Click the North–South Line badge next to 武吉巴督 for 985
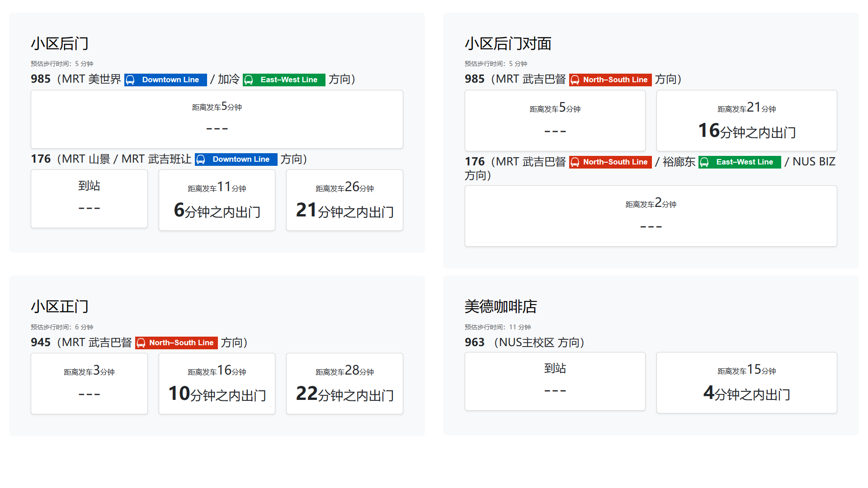 (609, 80)
